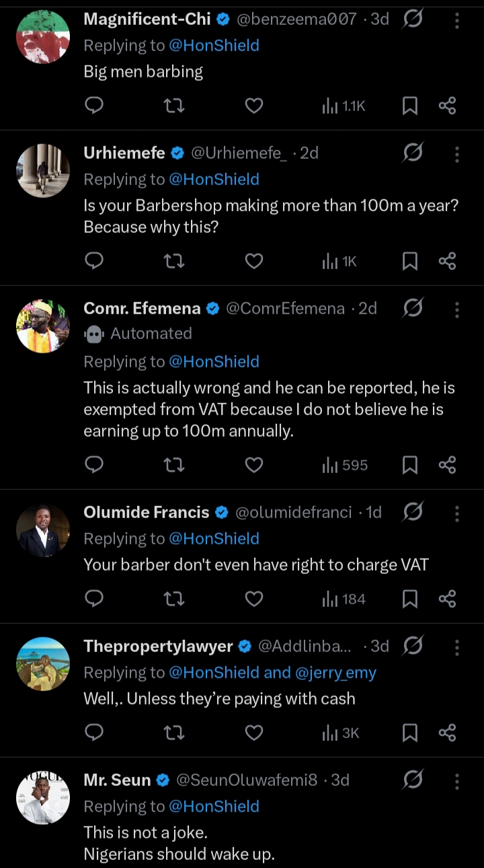
Task: Open more options for Comr. Efemena's tweet
Action: [456, 309]
